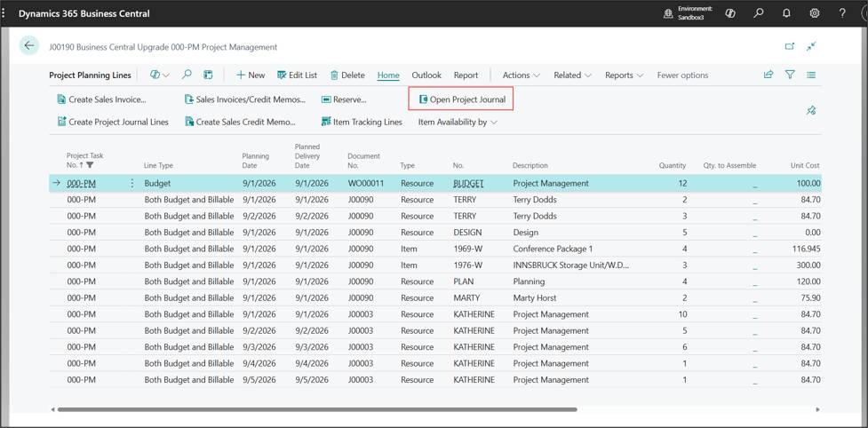868x428 pixels.
Task: Open the settings gear
Action: click(x=815, y=13)
